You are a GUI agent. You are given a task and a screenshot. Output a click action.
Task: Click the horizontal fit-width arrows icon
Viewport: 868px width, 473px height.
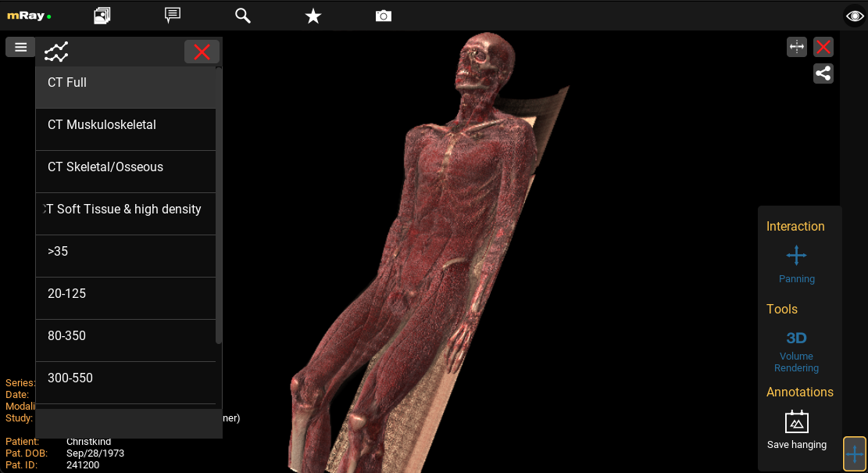796,48
